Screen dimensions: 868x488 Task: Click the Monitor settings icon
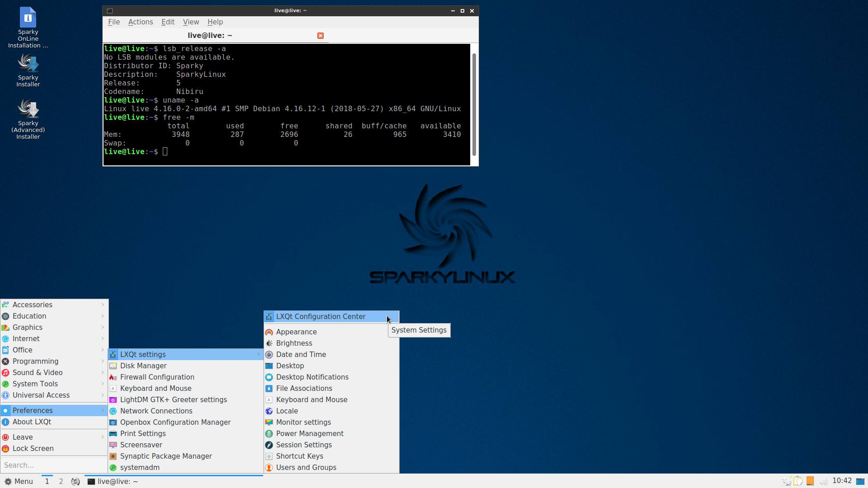[x=269, y=422]
